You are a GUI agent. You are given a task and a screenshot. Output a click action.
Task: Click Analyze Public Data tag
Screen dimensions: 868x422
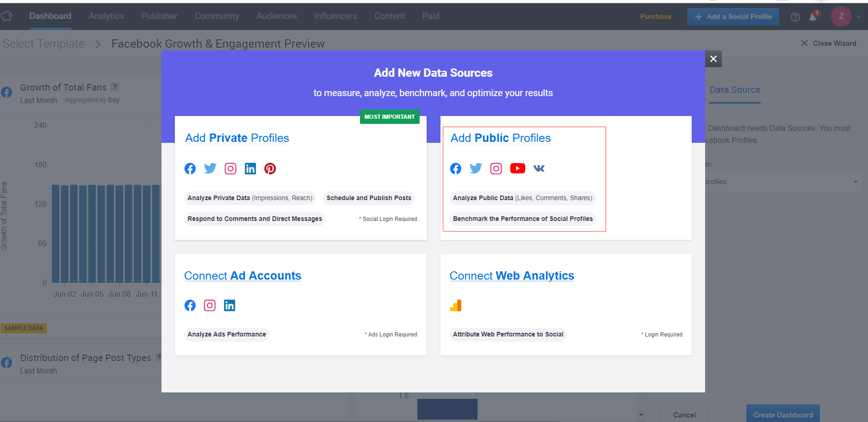click(522, 198)
